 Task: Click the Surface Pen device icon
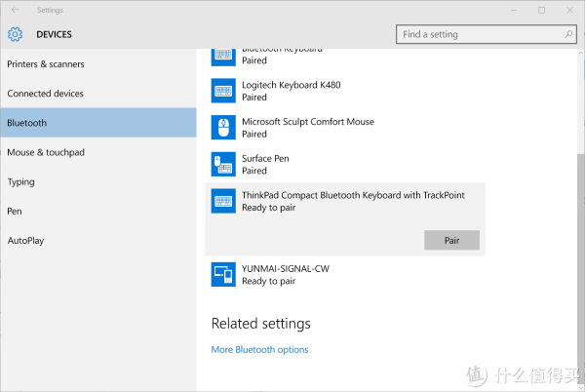(x=223, y=164)
